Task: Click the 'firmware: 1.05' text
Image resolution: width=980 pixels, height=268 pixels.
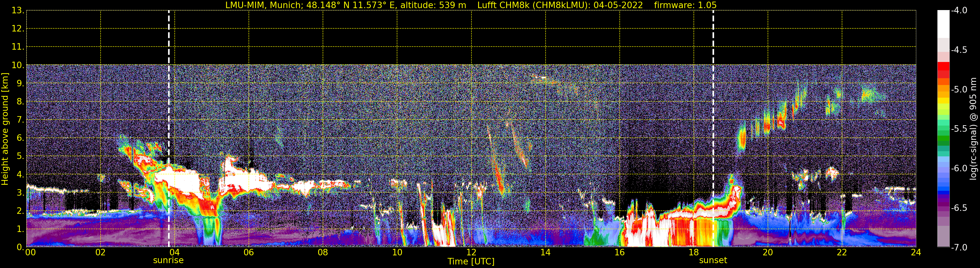Action: coord(685,5)
